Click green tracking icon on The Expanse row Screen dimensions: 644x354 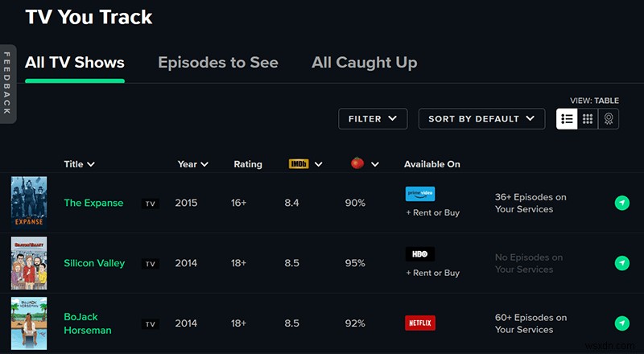621,203
